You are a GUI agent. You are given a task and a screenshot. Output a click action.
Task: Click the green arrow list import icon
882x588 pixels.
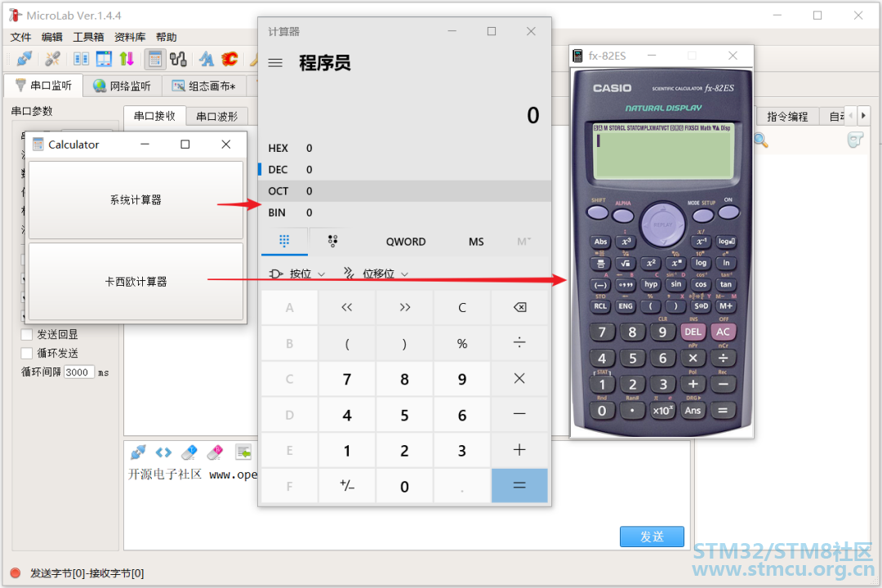243,452
